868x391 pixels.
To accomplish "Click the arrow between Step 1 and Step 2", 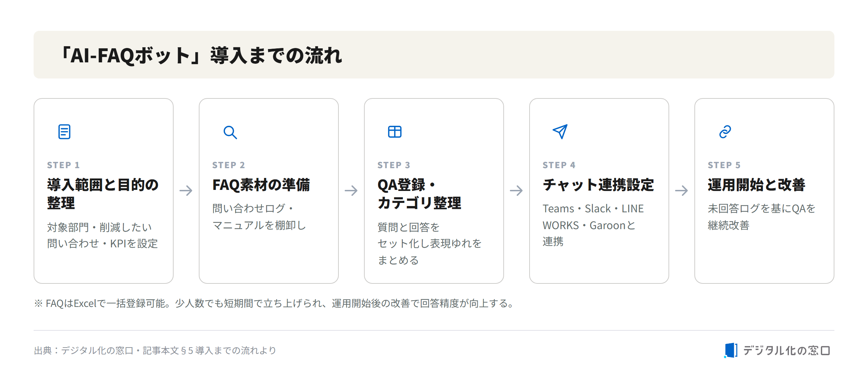I will pos(186,191).
